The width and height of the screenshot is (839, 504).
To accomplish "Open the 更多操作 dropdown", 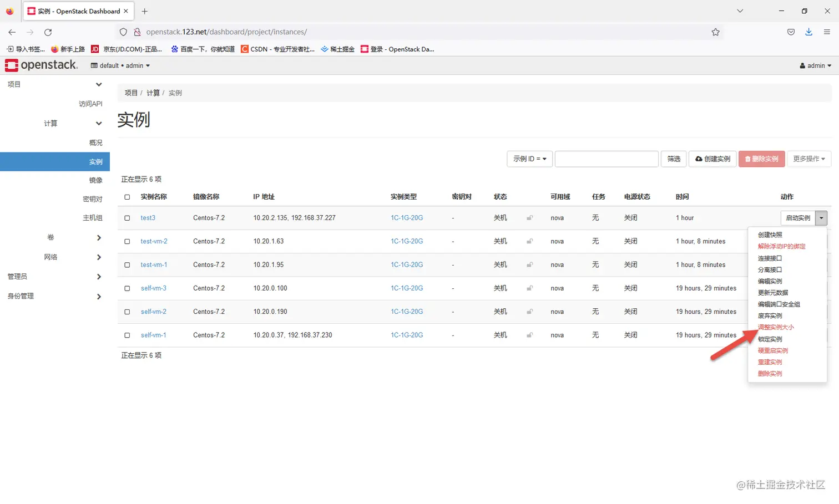I will tap(808, 159).
